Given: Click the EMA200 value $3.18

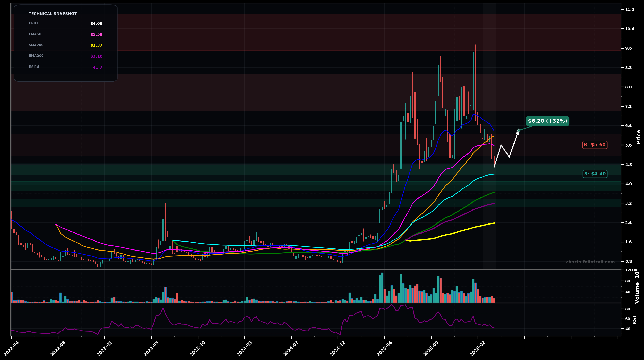Looking at the screenshot, I should coord(96,56).
